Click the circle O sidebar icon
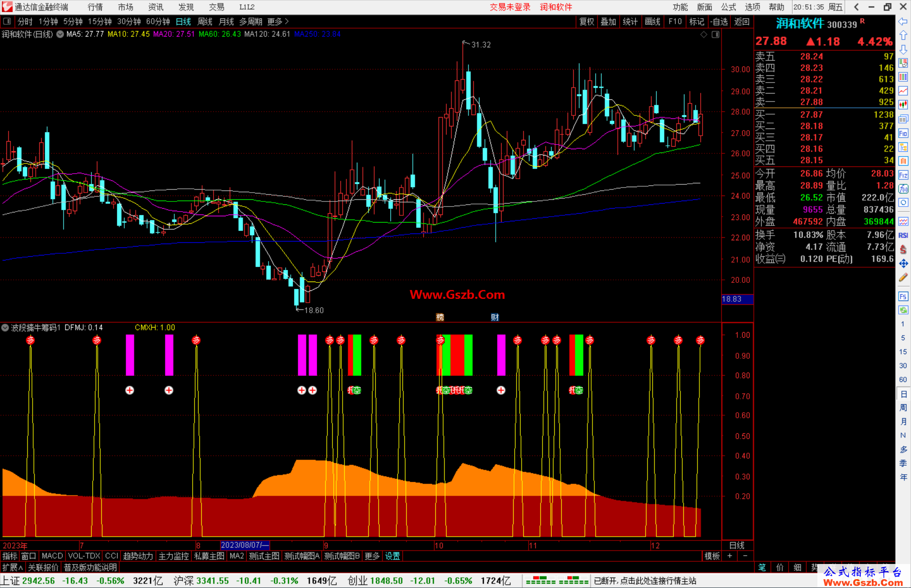The width and height of the screenshot is (911, 588). 903,203
